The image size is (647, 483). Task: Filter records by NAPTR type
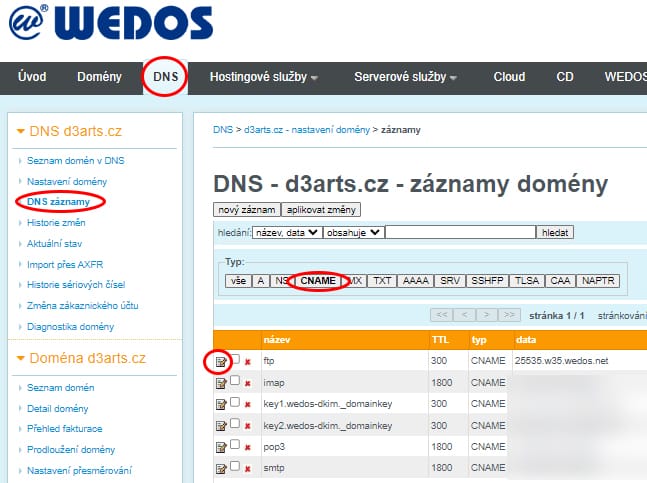click(x=598, y=281)
